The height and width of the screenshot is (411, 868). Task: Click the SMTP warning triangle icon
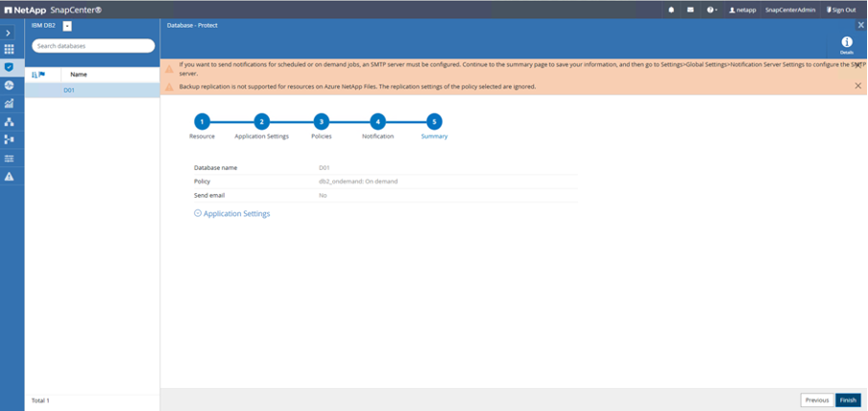169,69
